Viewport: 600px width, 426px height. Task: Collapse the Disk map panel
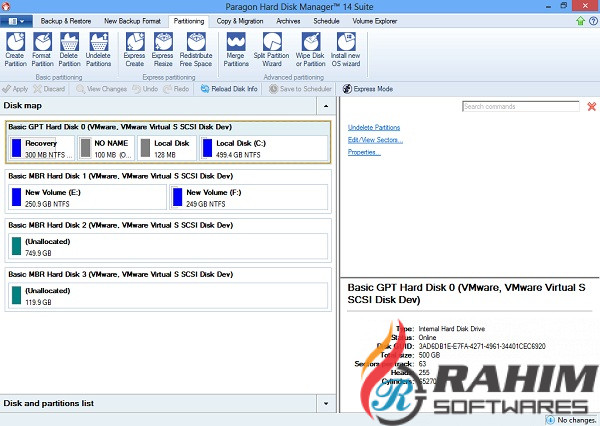click(326, 106)
